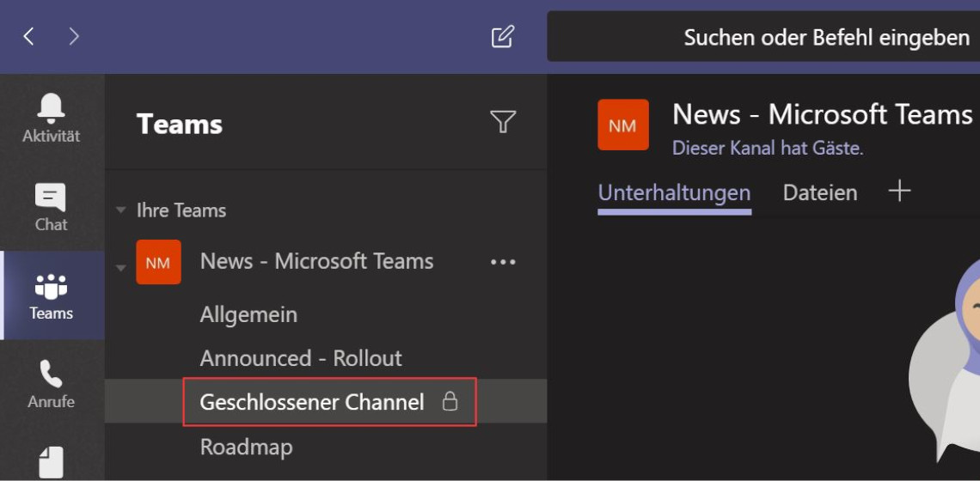Go forward with the right arrow
Viewport: 980px width, 481px height.
coord(74,36)
